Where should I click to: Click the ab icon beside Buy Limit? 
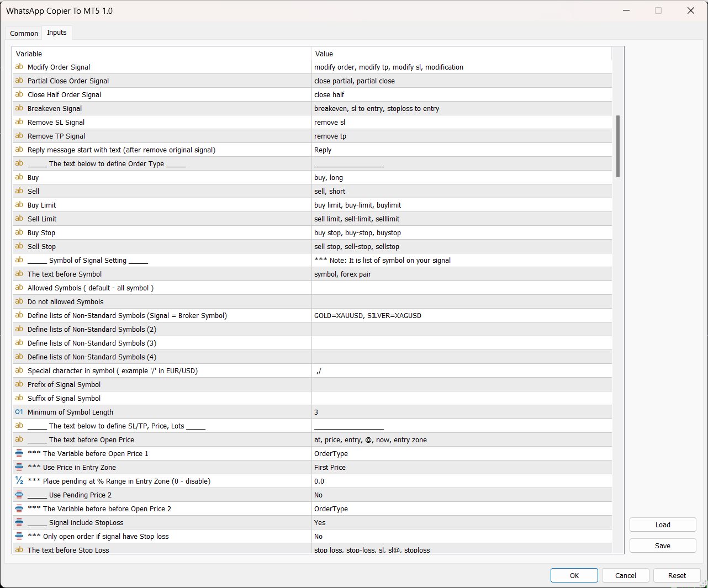click(19, 205)
